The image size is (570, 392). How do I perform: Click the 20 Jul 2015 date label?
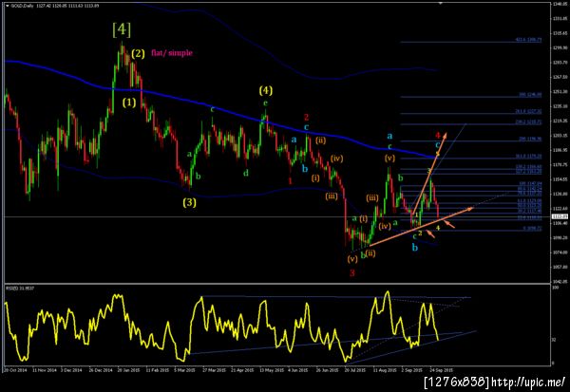pyautogui.click(x=354, y=370)
